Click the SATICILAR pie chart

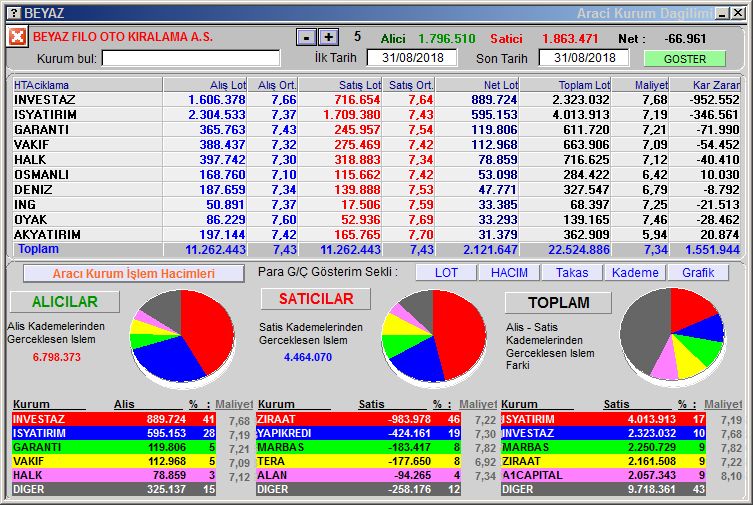pos(434,337)
